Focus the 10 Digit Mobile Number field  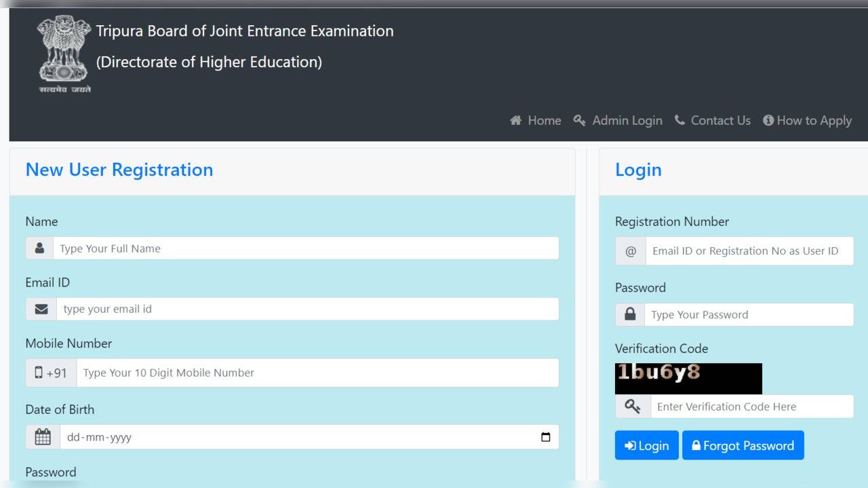click(x=318, y=373)
